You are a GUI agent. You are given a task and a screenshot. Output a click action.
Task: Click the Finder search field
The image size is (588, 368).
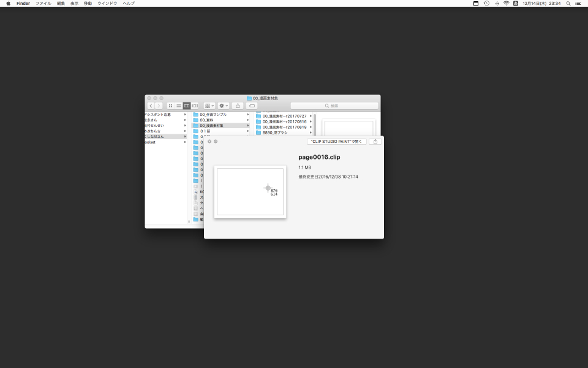click(334, 106)
